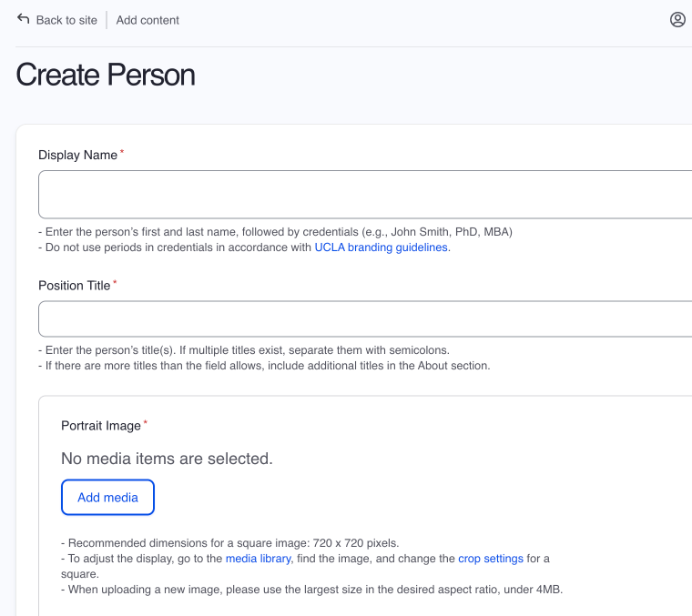Viewport: 692px width, 616px height.
Task: Focus the Display Name input field
Action: click(x=364, y=194)
